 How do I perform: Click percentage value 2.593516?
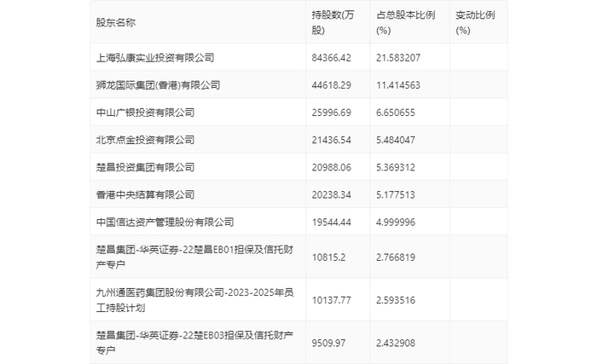click(x=396, y=300)
